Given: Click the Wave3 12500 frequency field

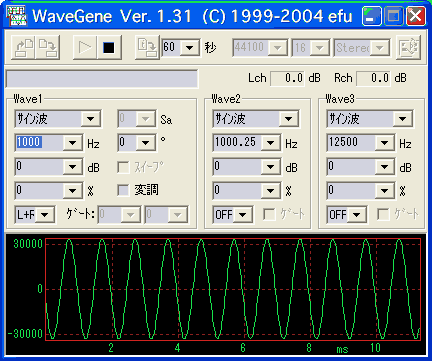Looking at the screenshot, I should coord(351,142).
